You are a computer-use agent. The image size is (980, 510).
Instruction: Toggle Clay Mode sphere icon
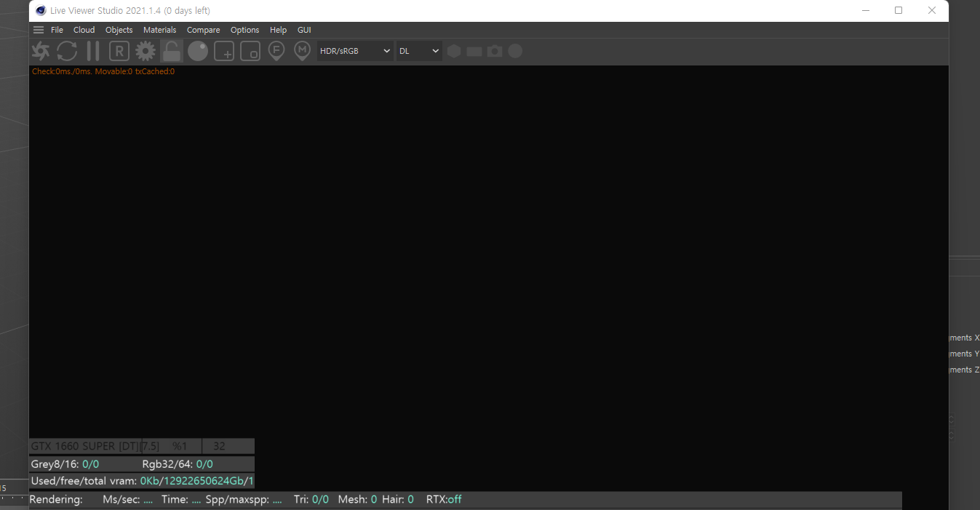pos(198,51)
